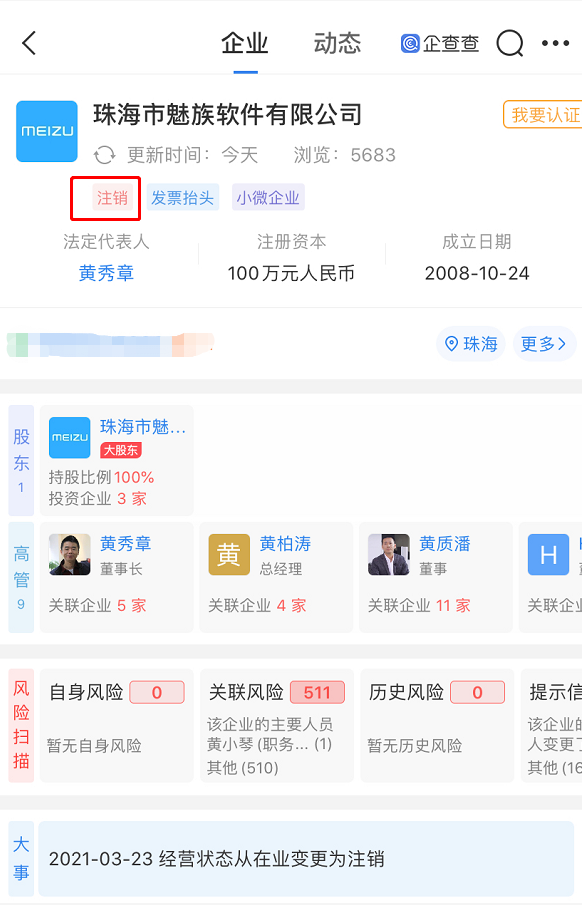Click founding date 2008-10-24
This screenshot has height=905, width=582.
tap(477, 273)
